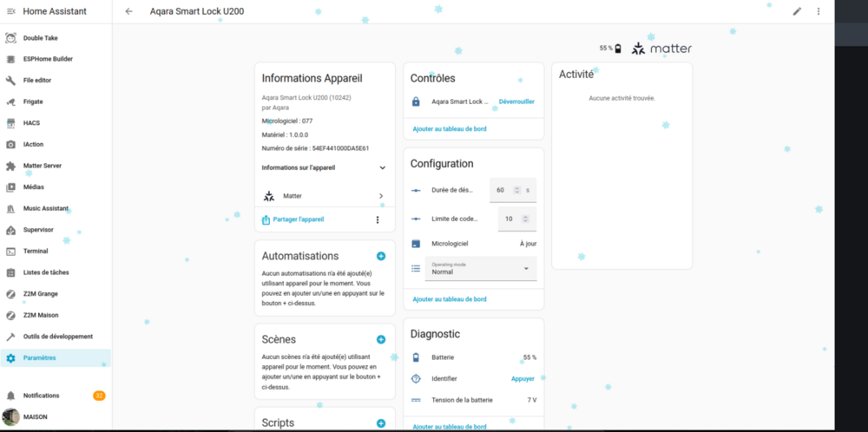Open the MAISON user profile avatar
The height and width of the screenshot is (432, 868).
pyautogui.click(x=10, y=416)
